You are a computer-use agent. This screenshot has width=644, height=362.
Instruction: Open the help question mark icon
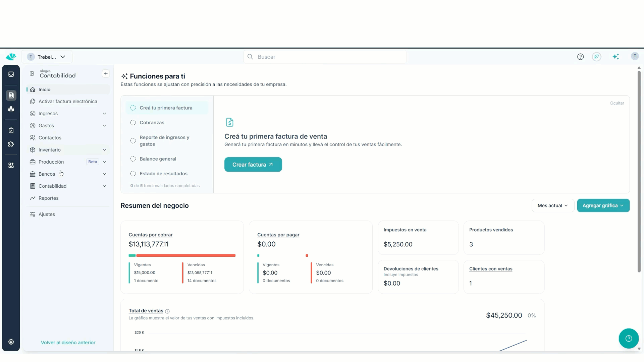[580, 57]
